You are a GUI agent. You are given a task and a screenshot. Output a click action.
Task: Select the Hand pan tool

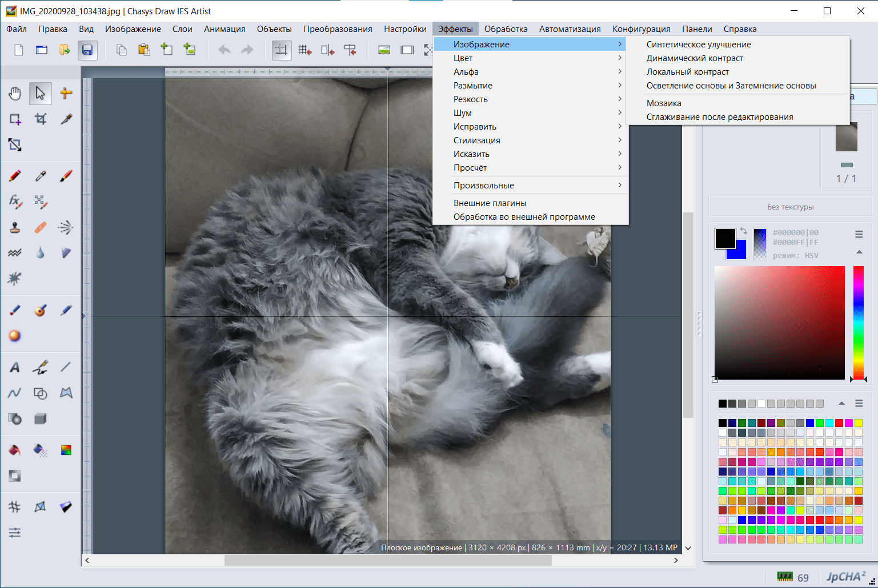click(x=15, y=93)
